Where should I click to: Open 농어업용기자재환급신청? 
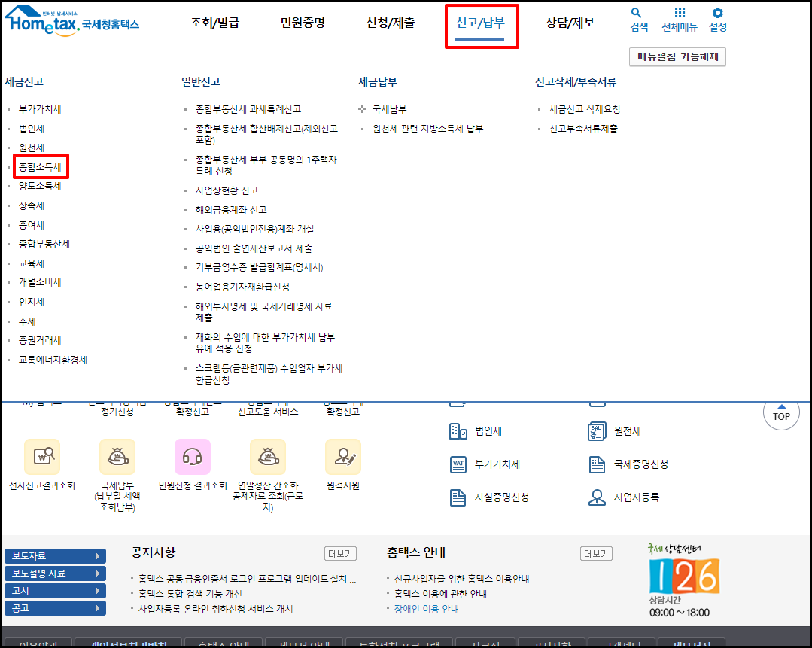242,287
